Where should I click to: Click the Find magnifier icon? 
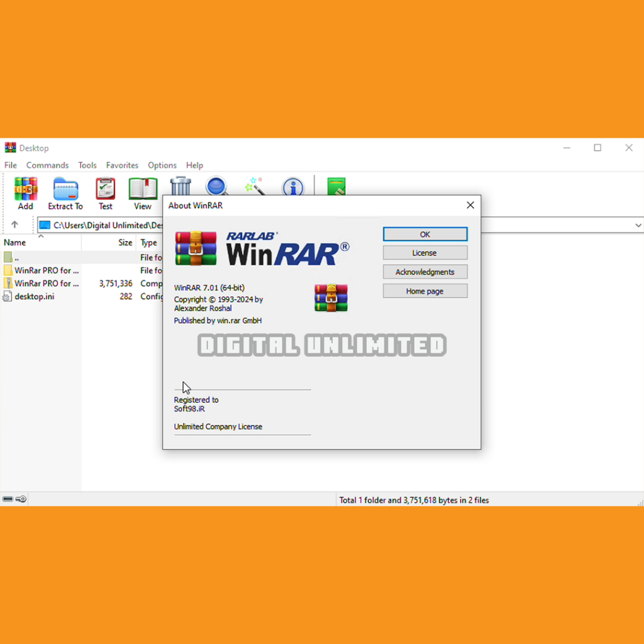click(217, 186)
